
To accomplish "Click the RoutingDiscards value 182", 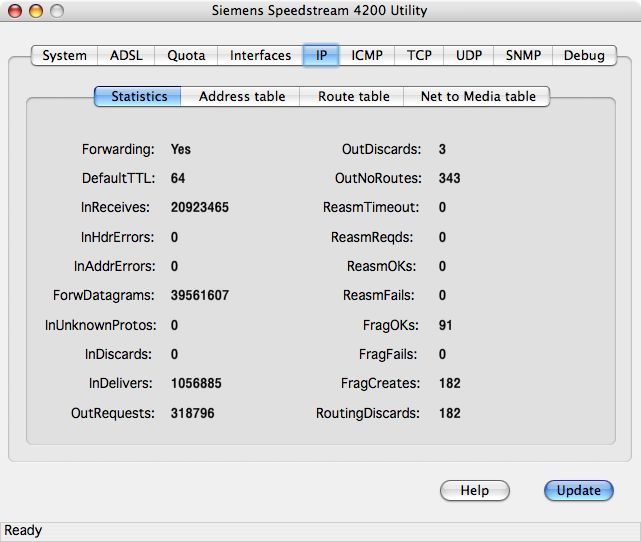I will point(450,413).
